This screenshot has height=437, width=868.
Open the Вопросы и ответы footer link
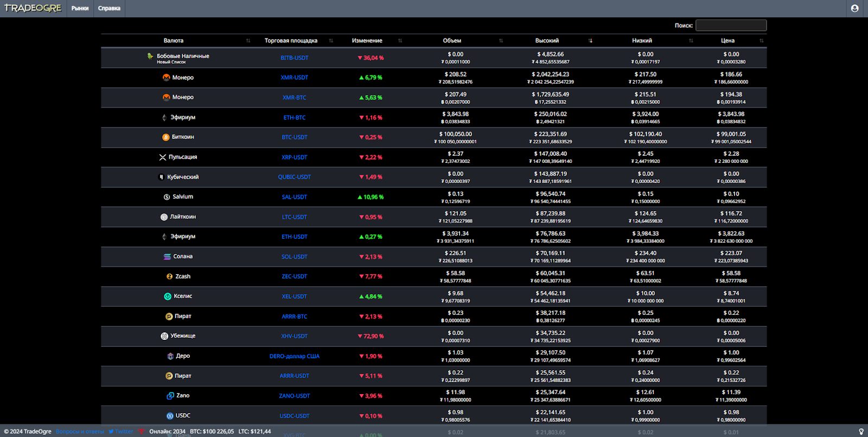click(80, 432)
